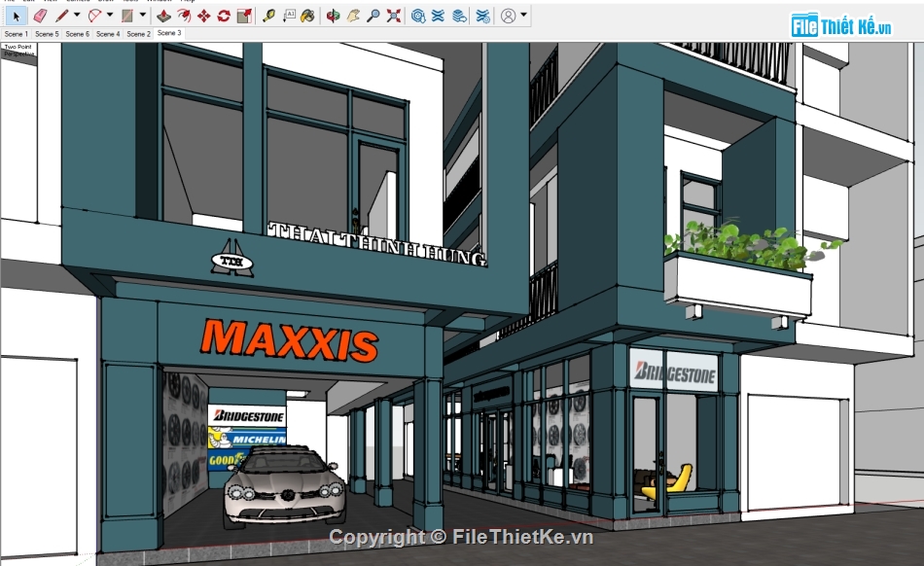Switch to the Scene 1 tab
The height and width of the screenshot is (566, 924).
[16, 34]
